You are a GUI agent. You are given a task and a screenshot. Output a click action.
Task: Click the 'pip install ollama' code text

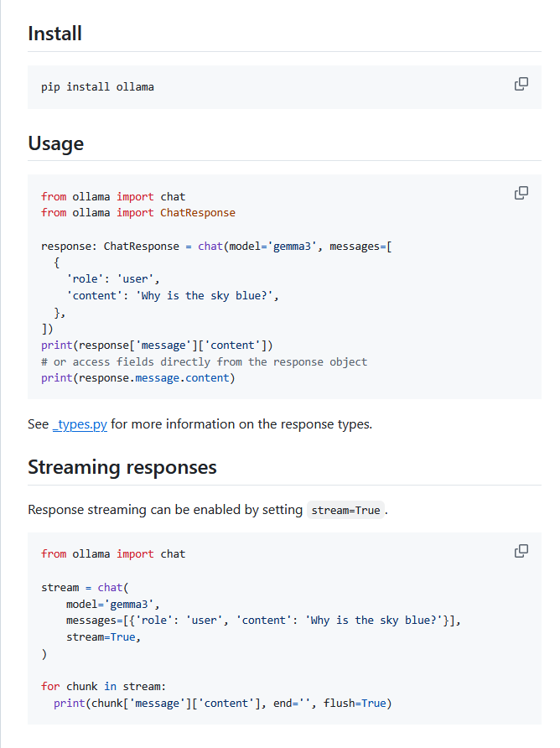(97, 86)
